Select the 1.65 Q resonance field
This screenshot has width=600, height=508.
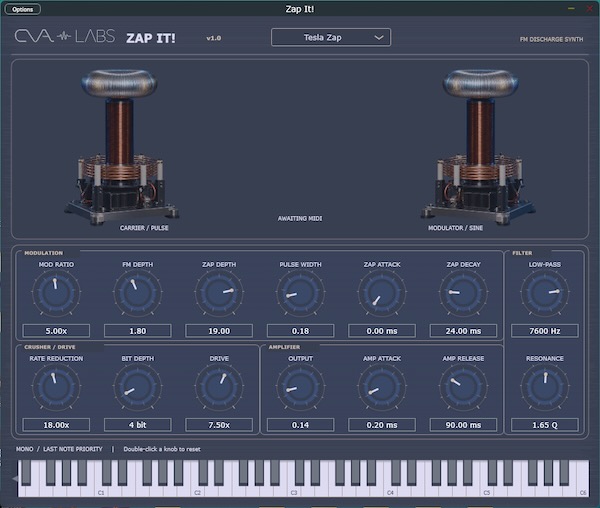tap(545, 425)
